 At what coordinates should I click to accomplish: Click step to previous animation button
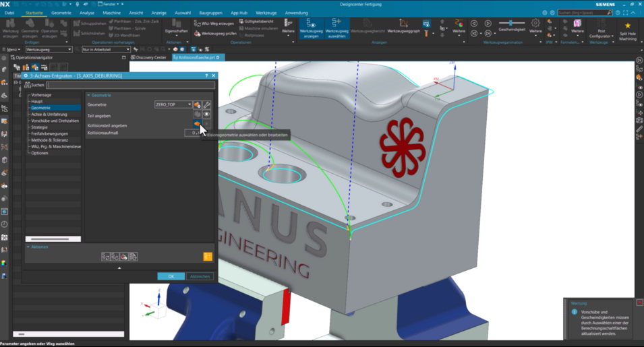click(x=474, y=33)
